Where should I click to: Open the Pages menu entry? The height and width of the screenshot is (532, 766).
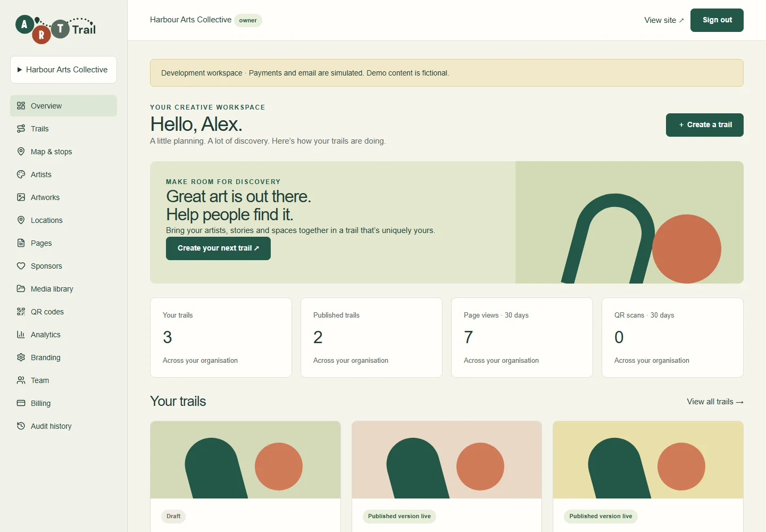(x=63, y=243)
